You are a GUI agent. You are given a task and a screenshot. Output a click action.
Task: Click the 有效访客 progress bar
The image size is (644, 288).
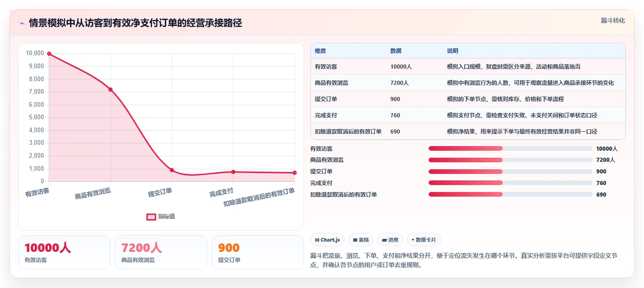[510, 148]
